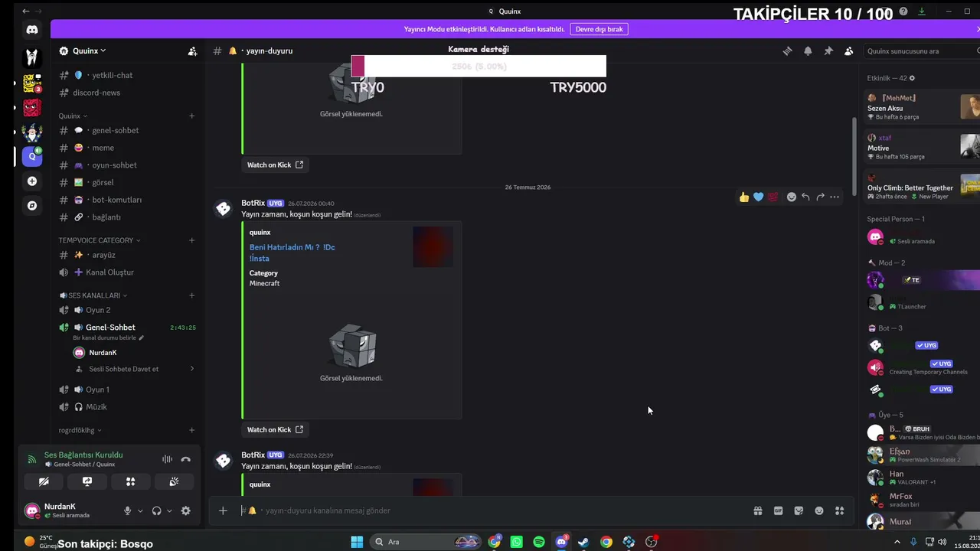Reply to the BotRix message
980x551 pixels.
pos(805,197)
